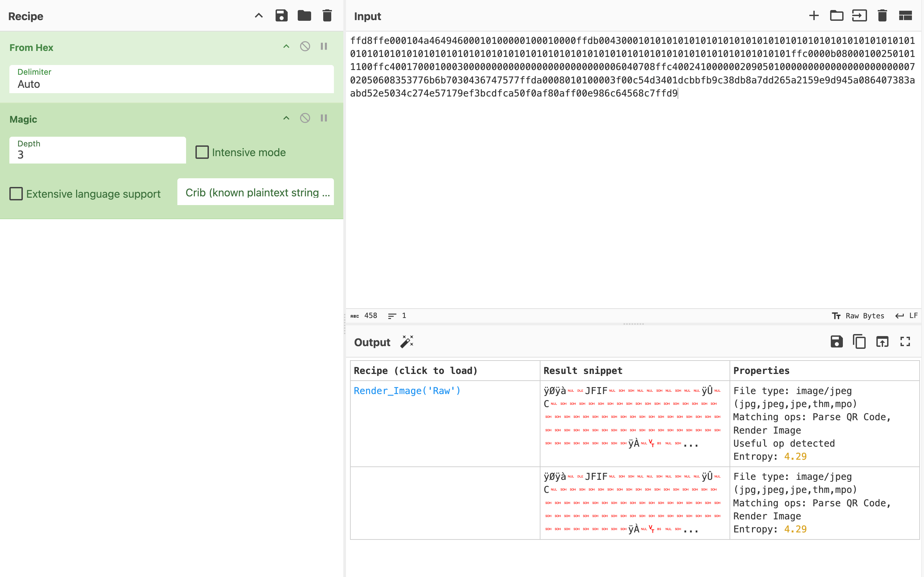Load a saved recipe folder icon
The image size is (924, 577).
tap(304, 16)
